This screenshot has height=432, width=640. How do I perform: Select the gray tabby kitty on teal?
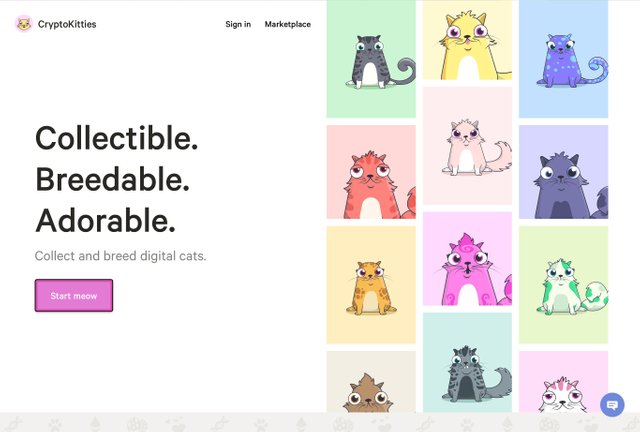click(x=467, y=363)
